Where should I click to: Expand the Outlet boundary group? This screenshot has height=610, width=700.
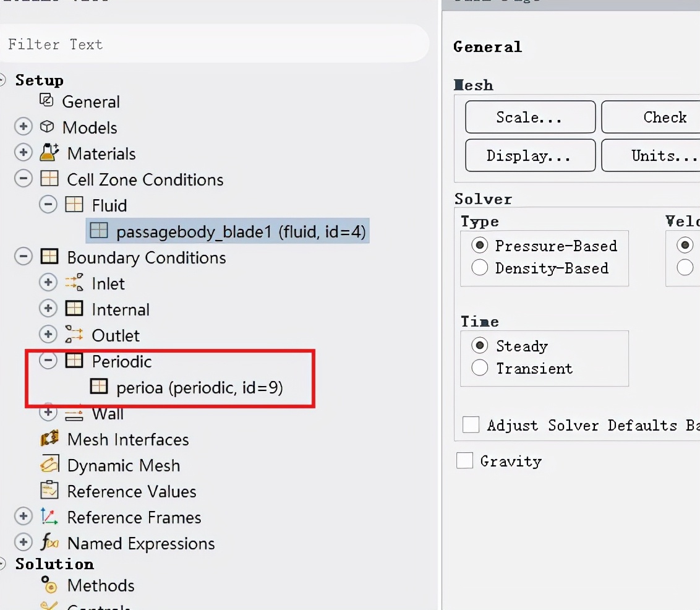(48, 335)
